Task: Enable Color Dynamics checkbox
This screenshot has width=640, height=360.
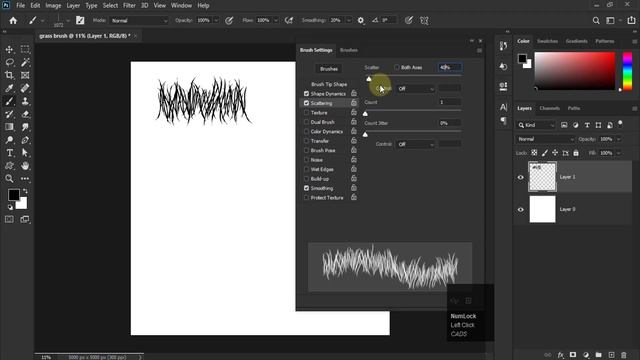Action: point(306,131)
